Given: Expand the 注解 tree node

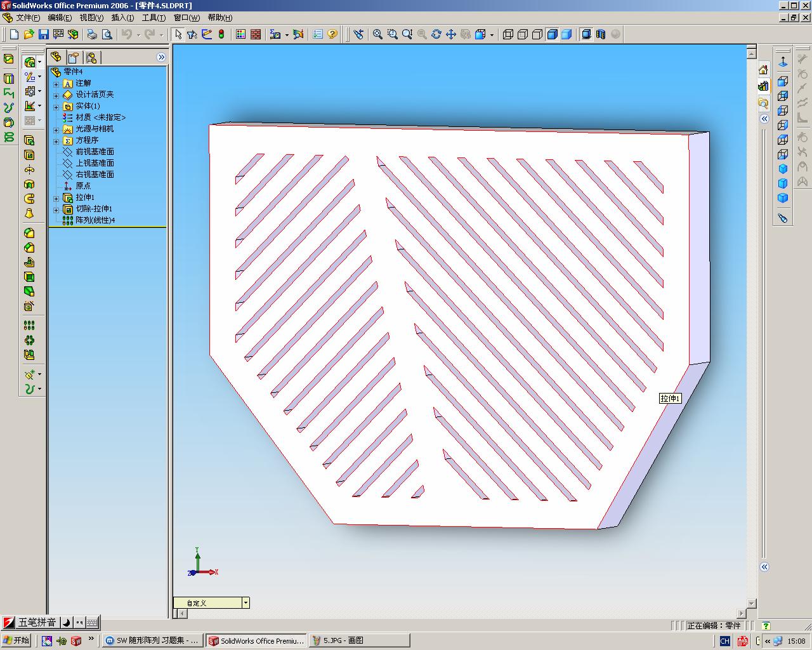Looking at the screenshot, I should pyautogui.click(x=56, y=84).
